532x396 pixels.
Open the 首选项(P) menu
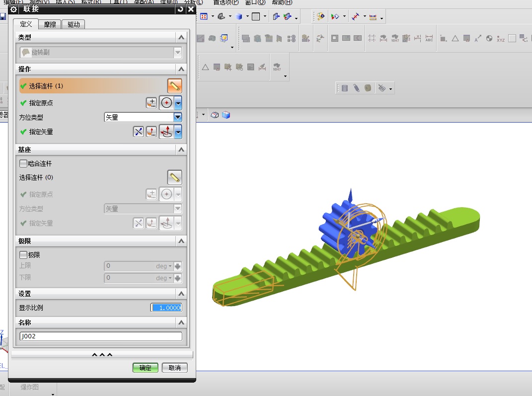coord(226,2)
